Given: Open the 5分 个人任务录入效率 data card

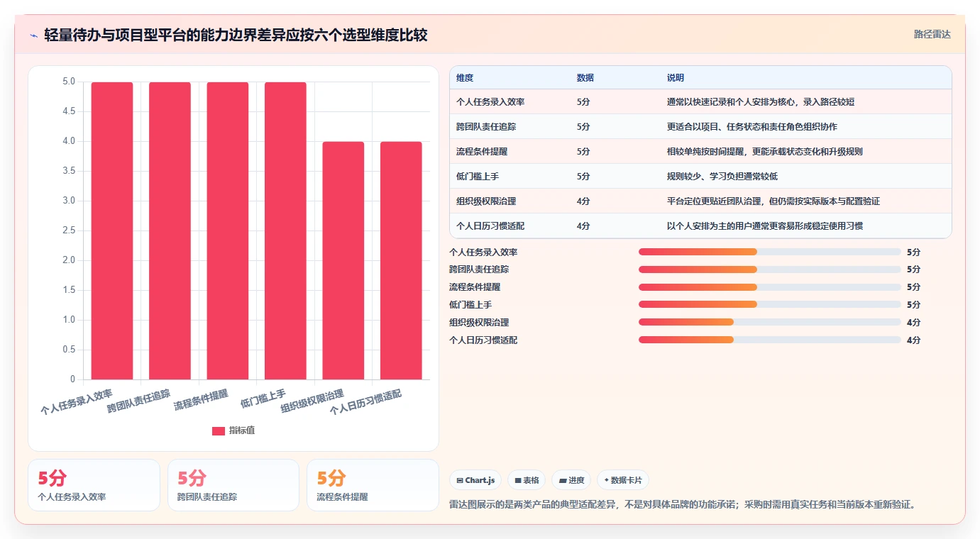Looking at the screenshot, I should 94,485.
